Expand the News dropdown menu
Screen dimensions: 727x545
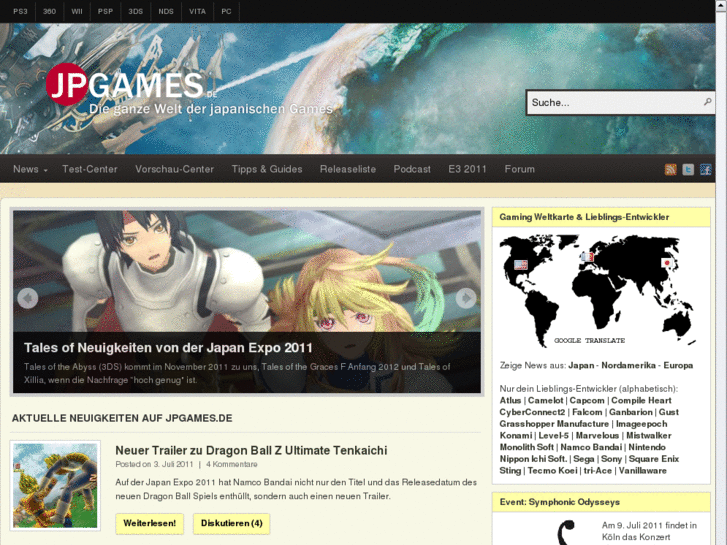30,169
